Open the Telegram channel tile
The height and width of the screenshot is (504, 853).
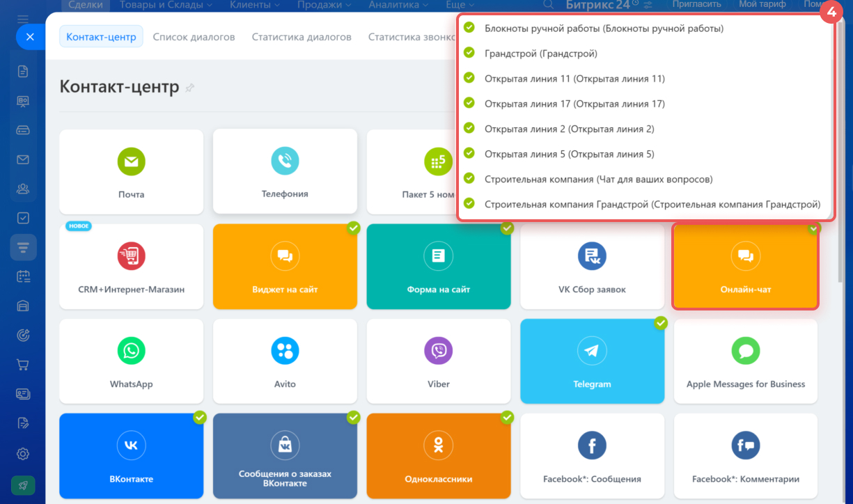[592, 361]
